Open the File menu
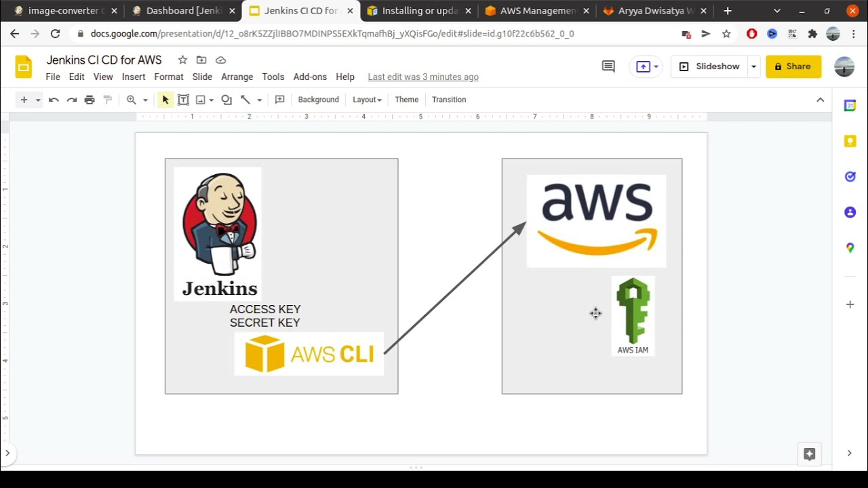This screenshot has height=488, width=868. [x=53, y=77]
